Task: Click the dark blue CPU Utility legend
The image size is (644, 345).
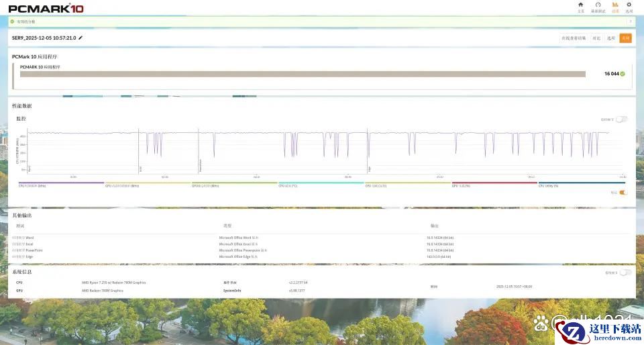Action: tap(582, 185)
